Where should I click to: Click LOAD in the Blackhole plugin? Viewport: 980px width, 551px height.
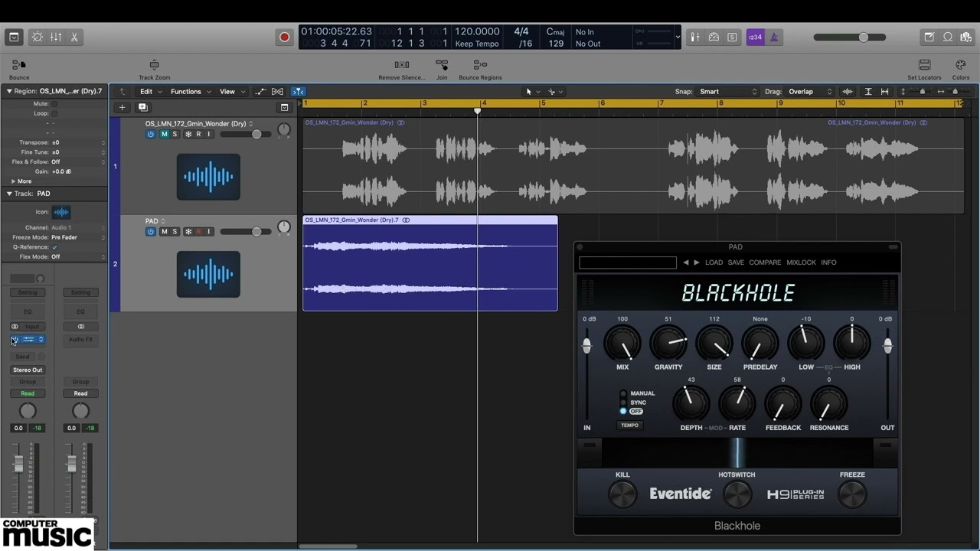(714, 262)
